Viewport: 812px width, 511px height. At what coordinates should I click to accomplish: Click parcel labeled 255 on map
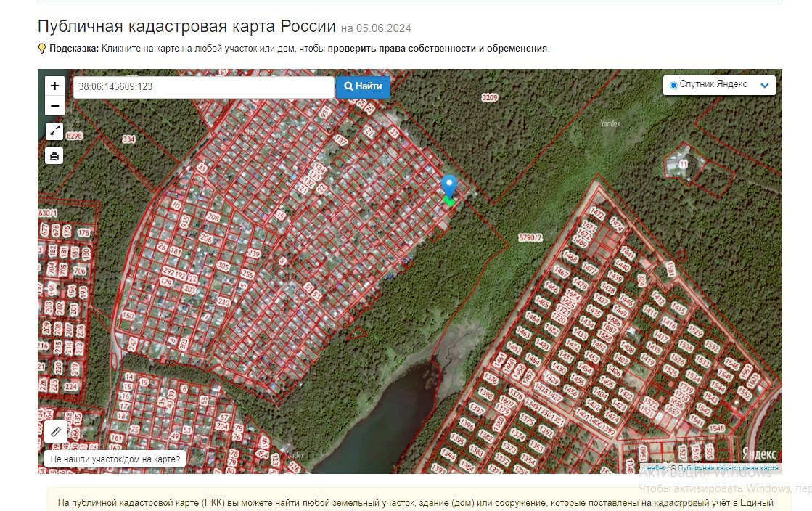247,274
